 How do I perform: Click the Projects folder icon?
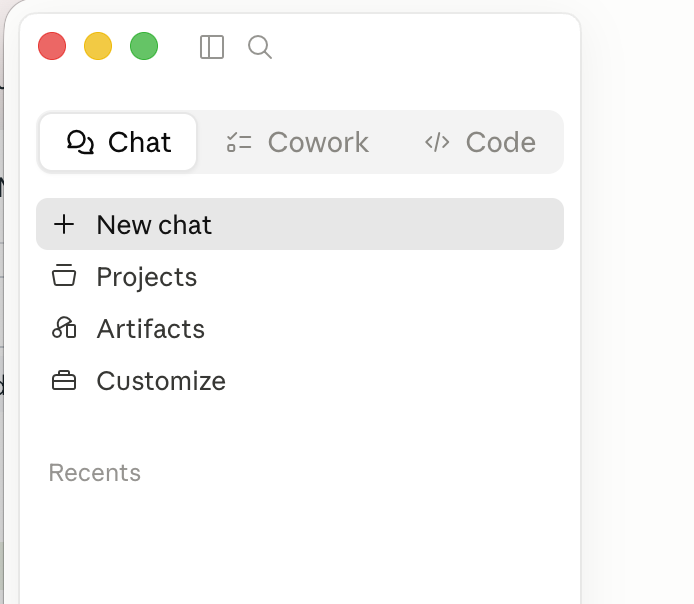[64, 276]
